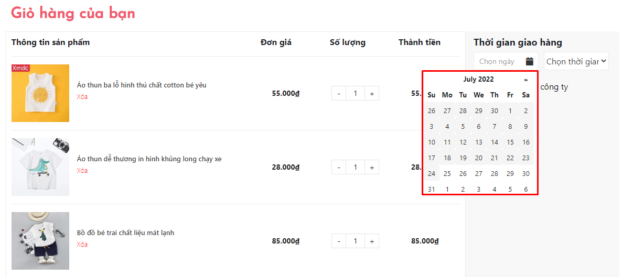Pick July 24 in the datepicker
The width and height of the screenshot is (644, 277).
tap(431, 174)
